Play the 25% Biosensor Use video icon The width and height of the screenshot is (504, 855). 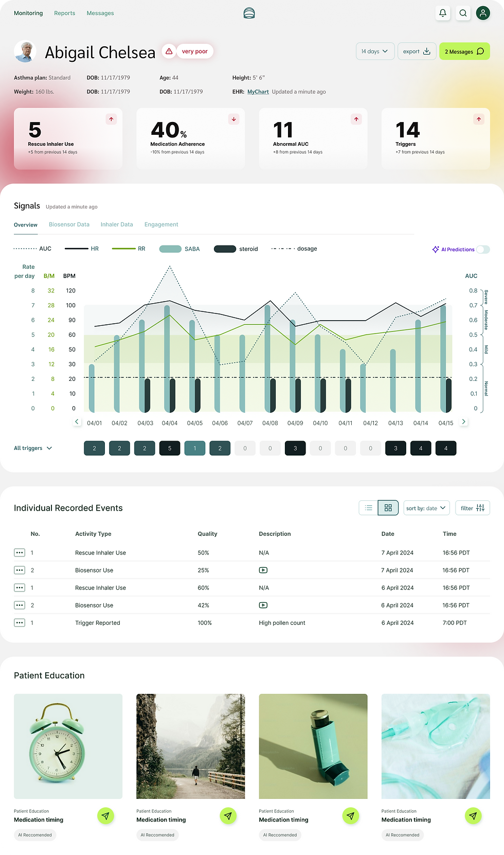(263, 570)
